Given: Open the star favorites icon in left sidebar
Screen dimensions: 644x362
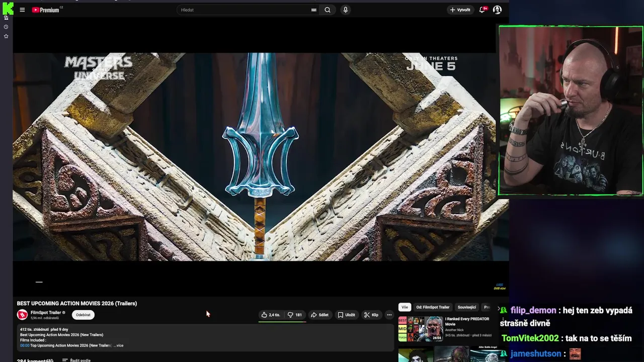Looking at the screenshot, I should click(x=6, y=36).
